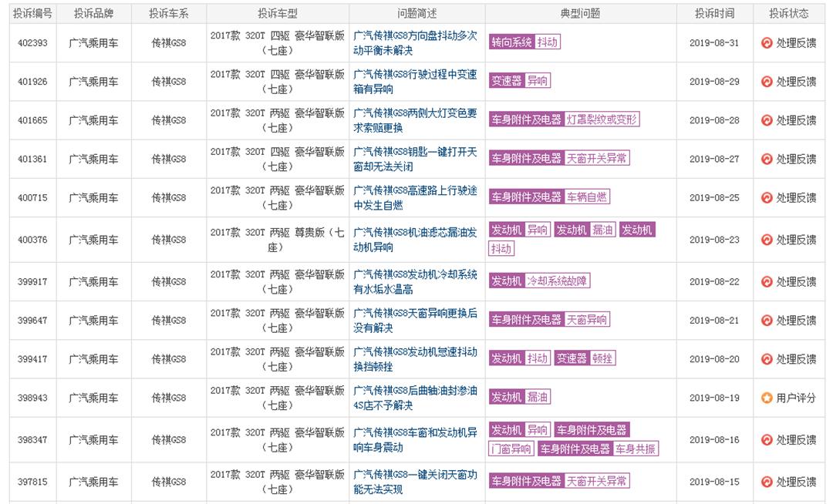Screen dimensions: 833x504
Task: Click the status icon next to 2019-08-23
Action: pos(767,240)
